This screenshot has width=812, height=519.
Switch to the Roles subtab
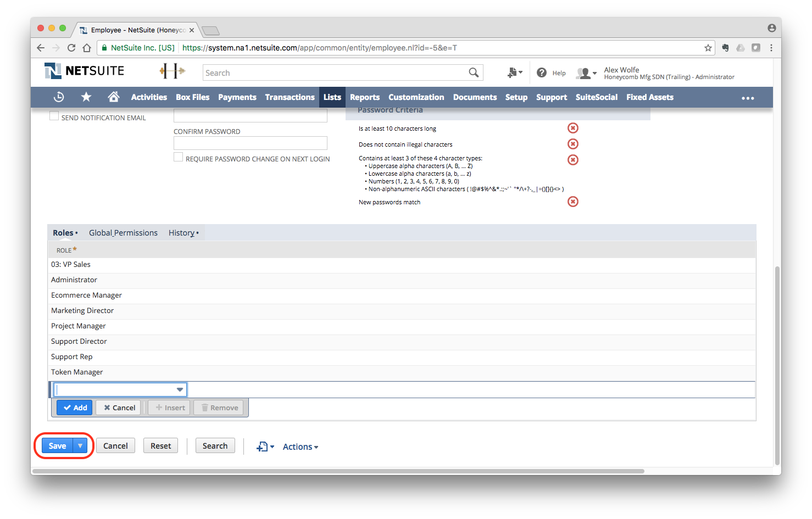pyautogui.click(x=65, y=233)
